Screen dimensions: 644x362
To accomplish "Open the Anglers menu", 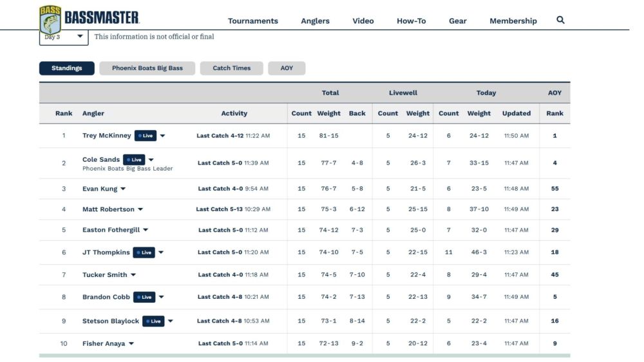I will pos(315,21).
